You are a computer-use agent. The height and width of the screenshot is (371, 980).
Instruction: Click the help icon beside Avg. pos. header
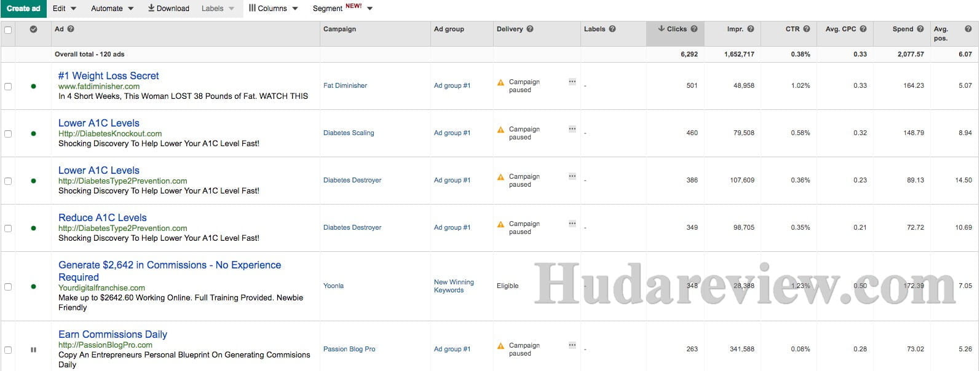pos(968,29)
